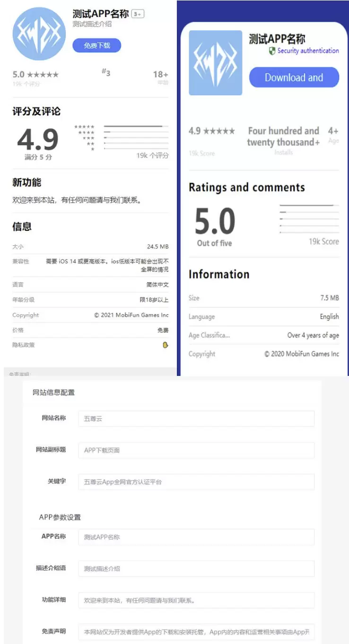Click the 关键字 input field

click(x=196, y=482)
